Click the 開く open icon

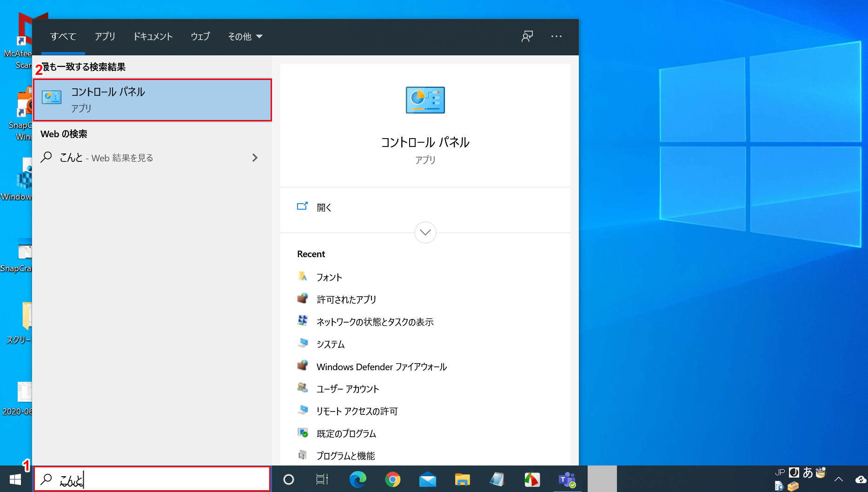tap(302, 206)
